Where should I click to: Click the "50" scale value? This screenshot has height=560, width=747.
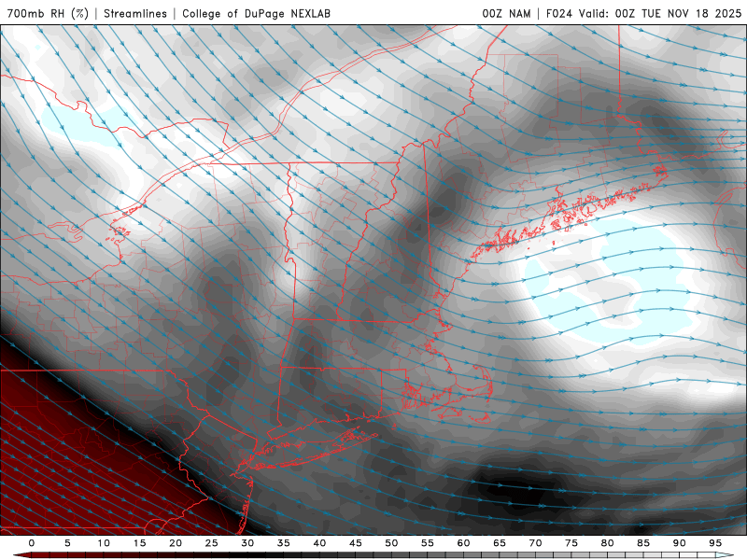click(x=391, y=543)
